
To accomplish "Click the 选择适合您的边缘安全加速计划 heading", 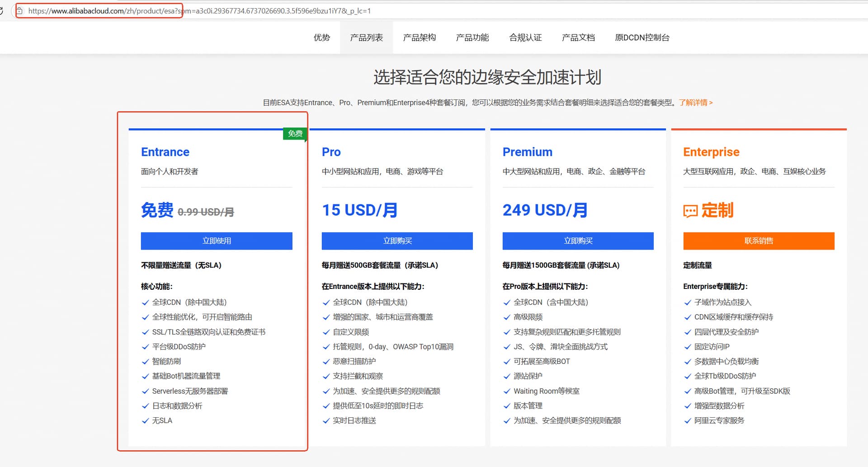I will tap(487, 77).
